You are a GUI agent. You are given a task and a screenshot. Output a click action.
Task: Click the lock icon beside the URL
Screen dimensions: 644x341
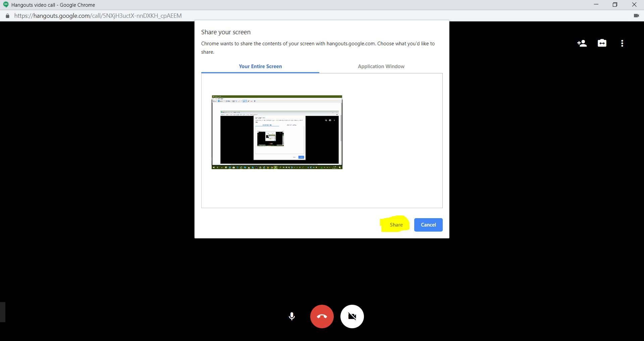point(7,16)
